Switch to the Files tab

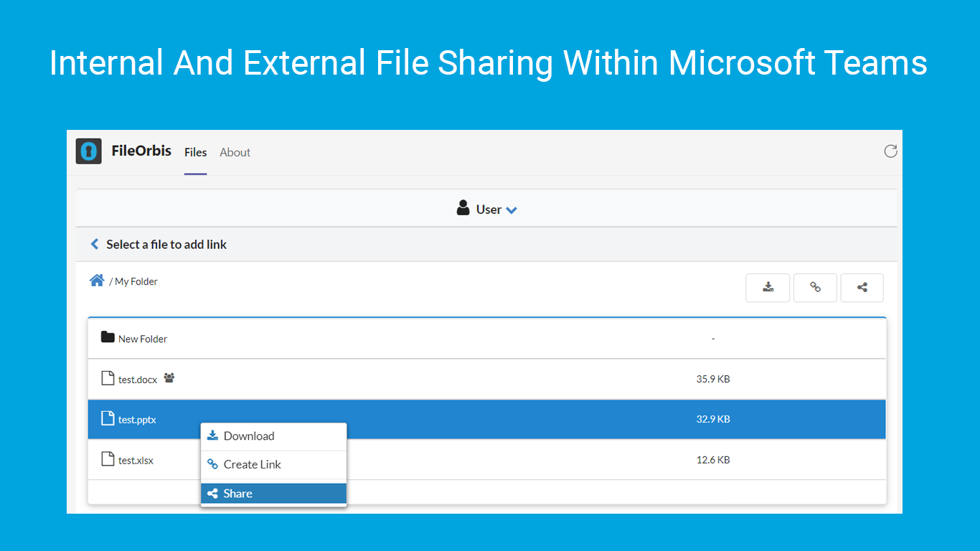coord(195,152)
